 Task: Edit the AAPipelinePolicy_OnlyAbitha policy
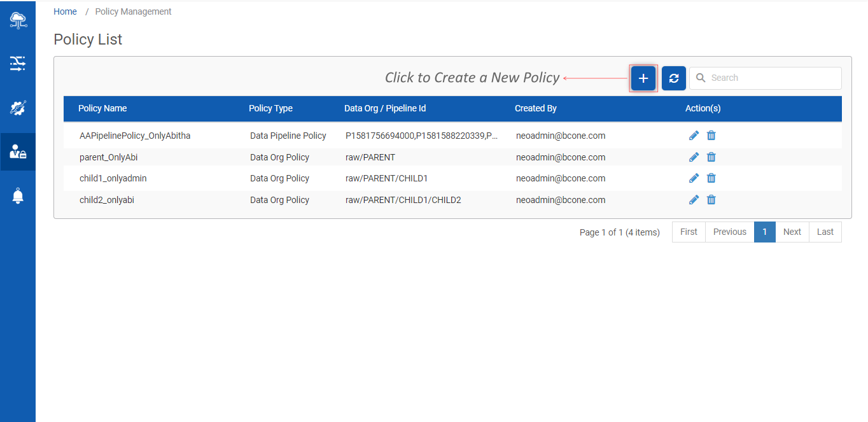(694, 136)
